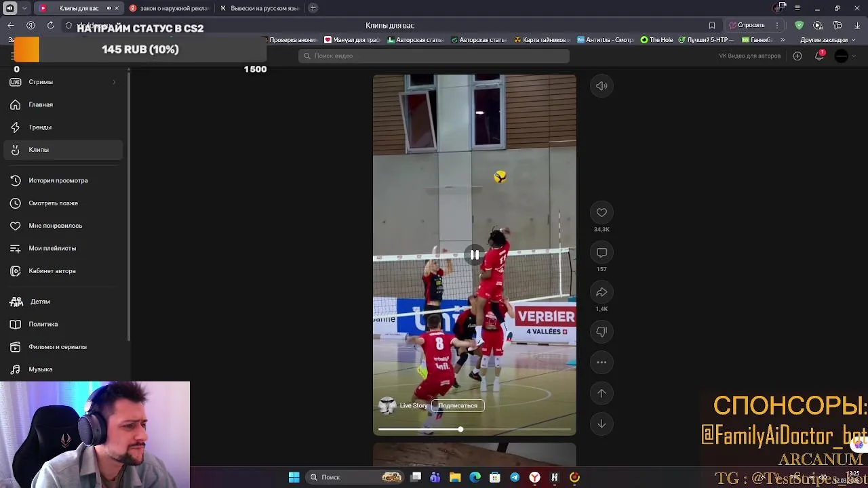Go back in the browser

(x=11, y=25)
